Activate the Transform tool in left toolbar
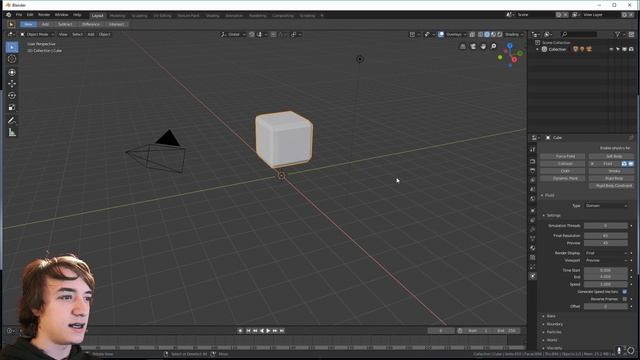Screen dimensions: 640x360 pyautogui.click(x=12, y=72)
